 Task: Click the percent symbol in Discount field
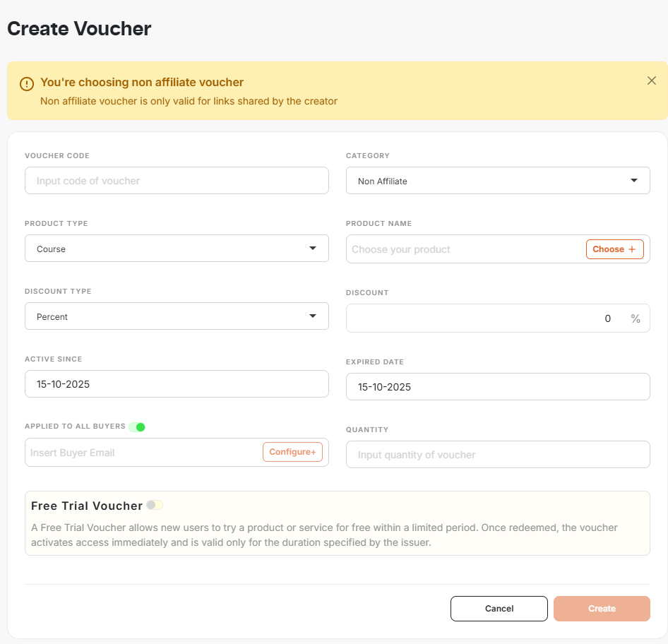coord(636,318)
